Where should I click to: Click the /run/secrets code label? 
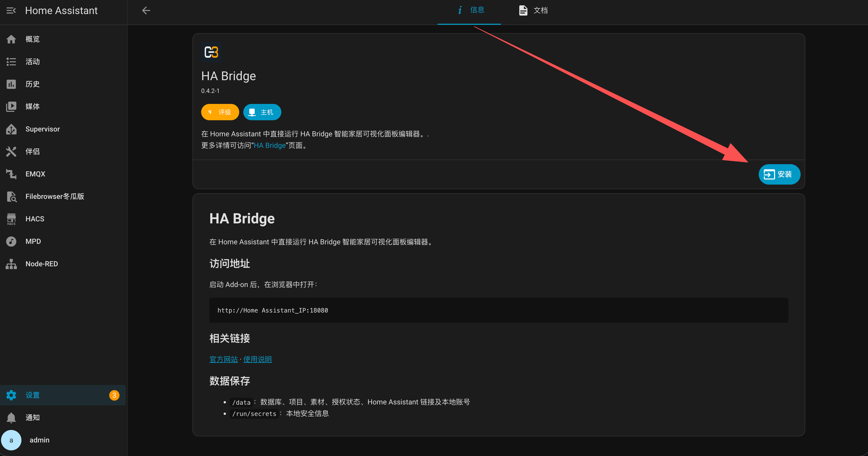(254, 414)
